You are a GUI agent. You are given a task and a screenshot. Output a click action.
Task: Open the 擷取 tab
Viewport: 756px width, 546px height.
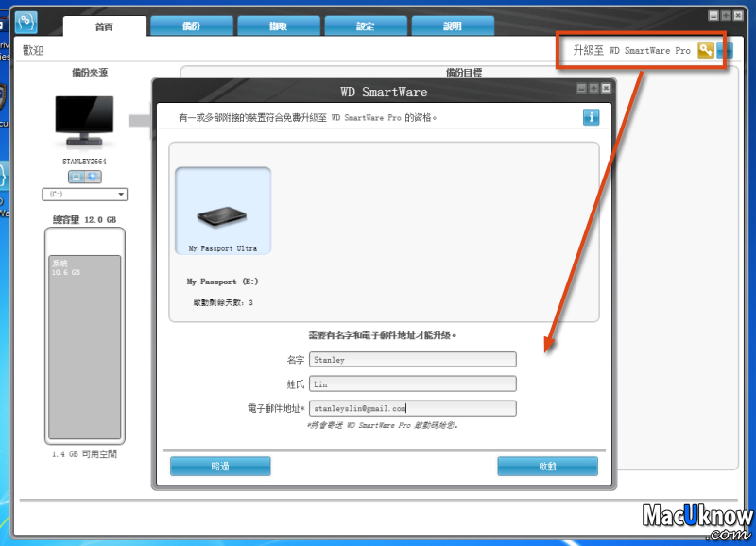278,26
